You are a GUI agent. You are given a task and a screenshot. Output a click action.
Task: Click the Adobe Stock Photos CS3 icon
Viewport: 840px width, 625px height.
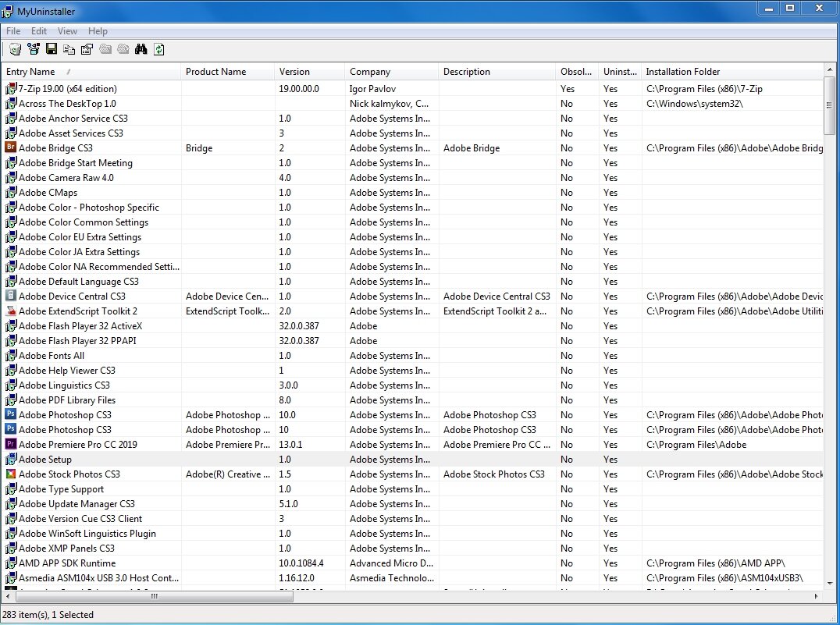point(11,474)
